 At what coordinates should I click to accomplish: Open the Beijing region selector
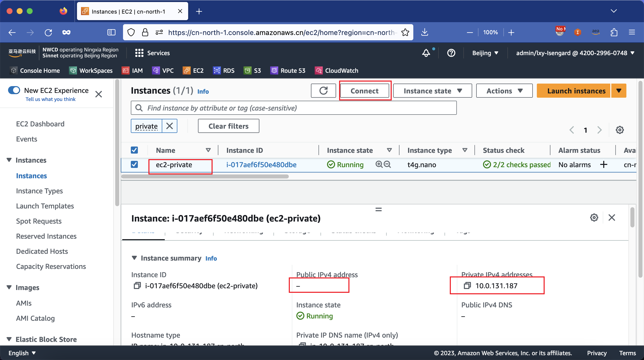pyautogui.click(x=485, y=53)
